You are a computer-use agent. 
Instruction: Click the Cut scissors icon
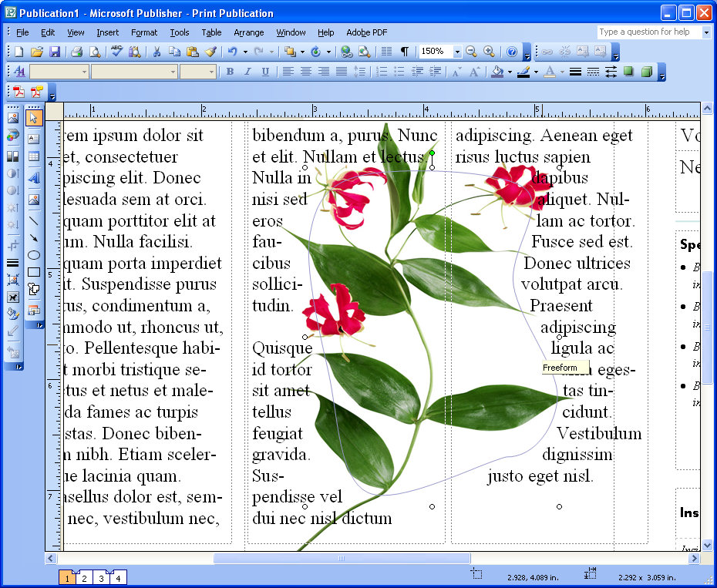point(157,52)
